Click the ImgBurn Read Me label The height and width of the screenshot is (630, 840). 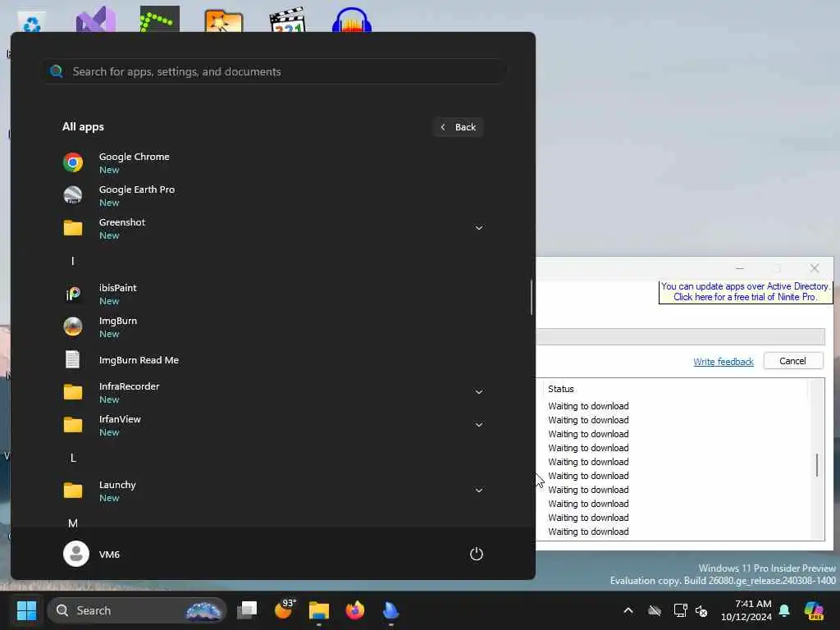pos(139,360)
